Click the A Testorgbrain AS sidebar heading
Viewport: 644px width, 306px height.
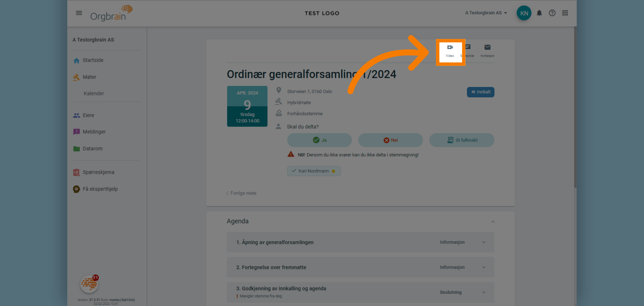click(x=93, y=40)
